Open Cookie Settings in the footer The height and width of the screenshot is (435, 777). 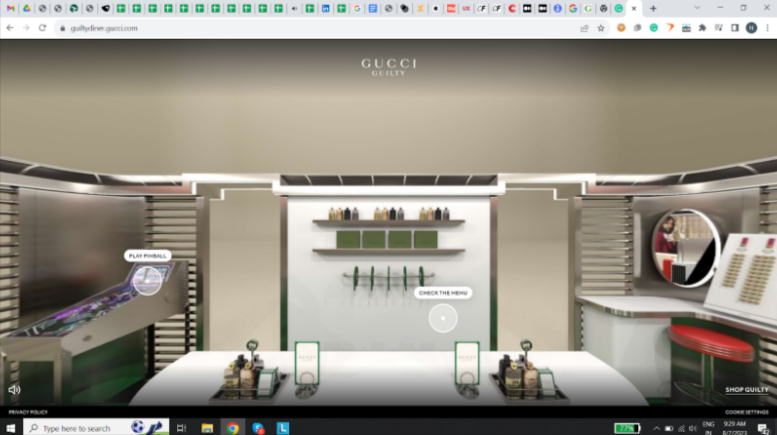(747, 412)
